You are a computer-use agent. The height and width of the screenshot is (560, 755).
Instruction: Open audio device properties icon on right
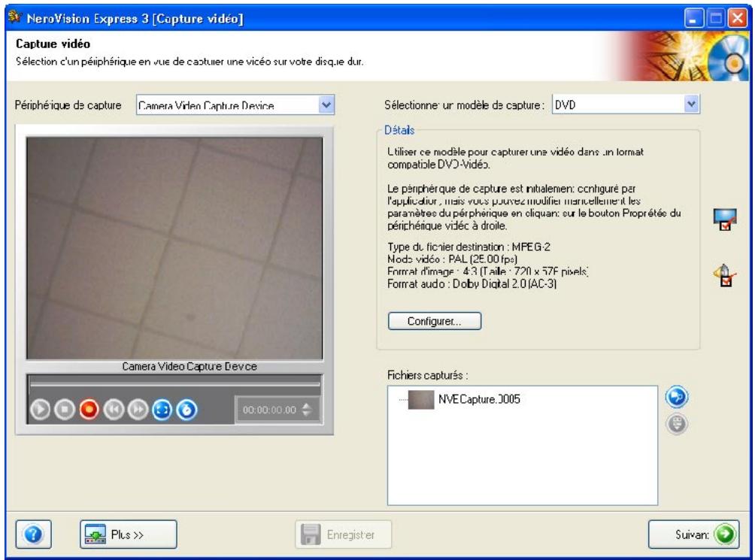725,276
